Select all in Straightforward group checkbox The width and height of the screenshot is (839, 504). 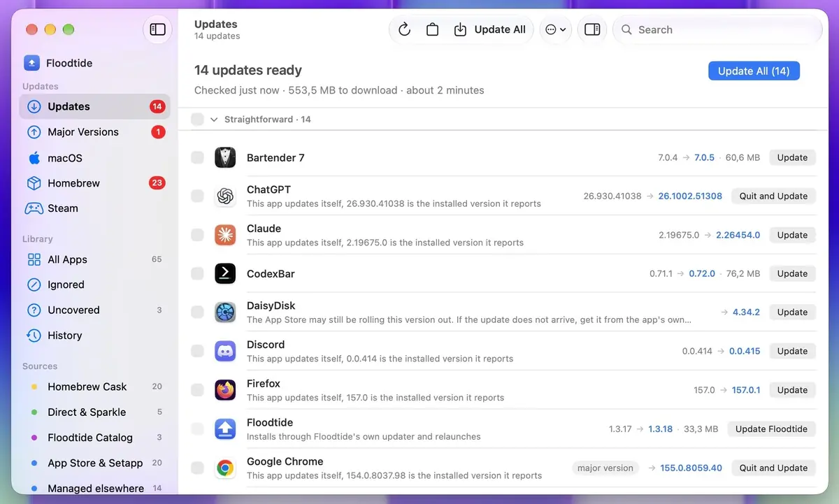point(197,120)
